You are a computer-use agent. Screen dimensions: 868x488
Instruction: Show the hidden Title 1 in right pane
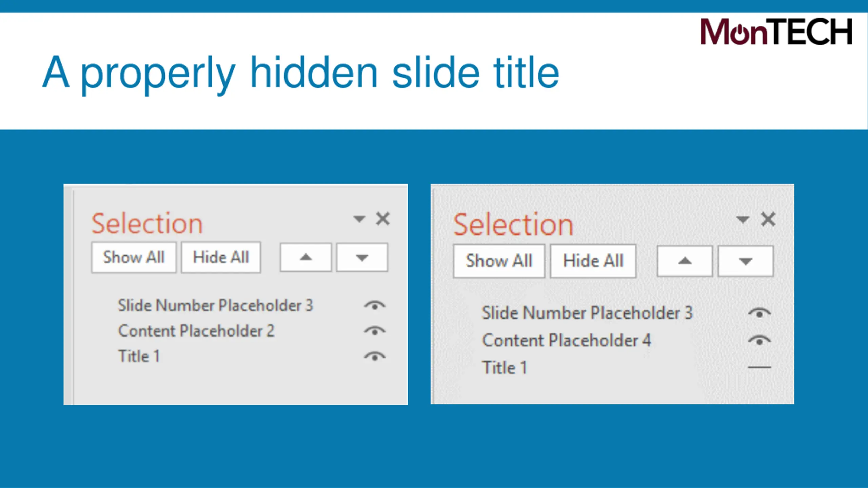(759, 367)
